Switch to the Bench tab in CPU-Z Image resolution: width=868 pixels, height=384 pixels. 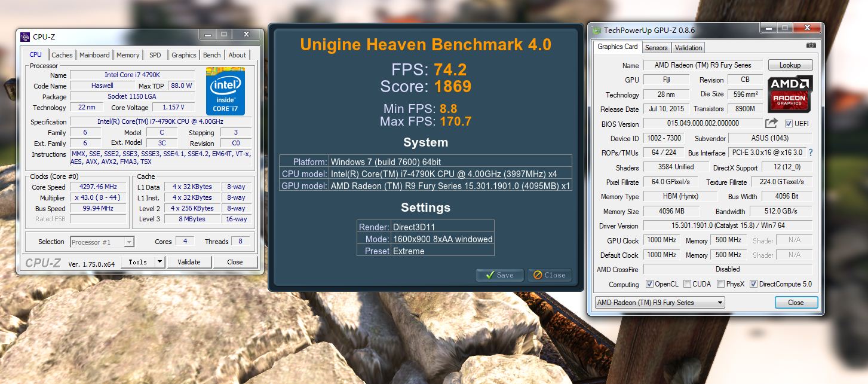click(212, 55)
